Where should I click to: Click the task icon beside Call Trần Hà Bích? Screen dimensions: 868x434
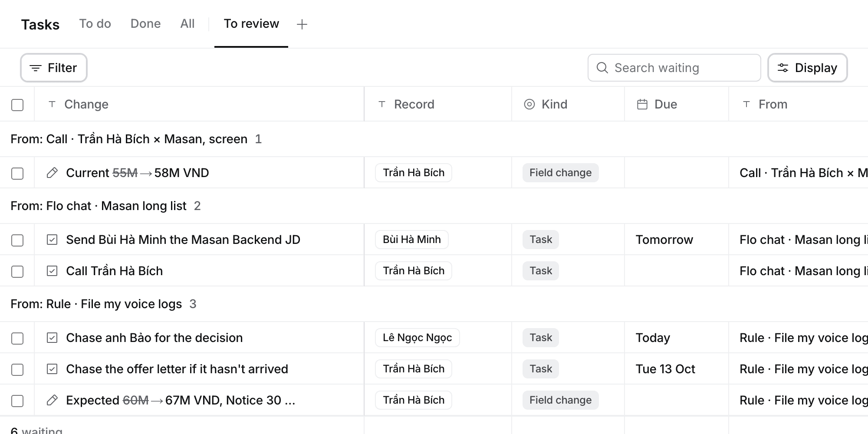pos(52,271)
